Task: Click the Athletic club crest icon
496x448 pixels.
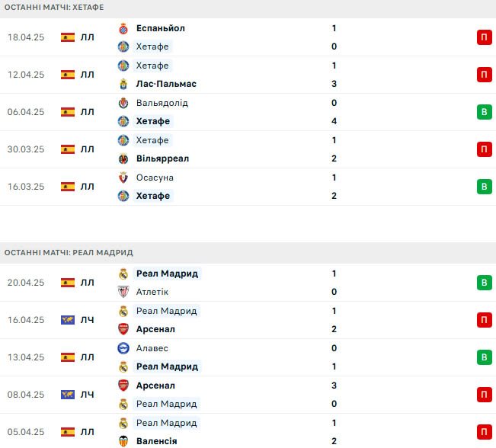Action: pos(123,292)
